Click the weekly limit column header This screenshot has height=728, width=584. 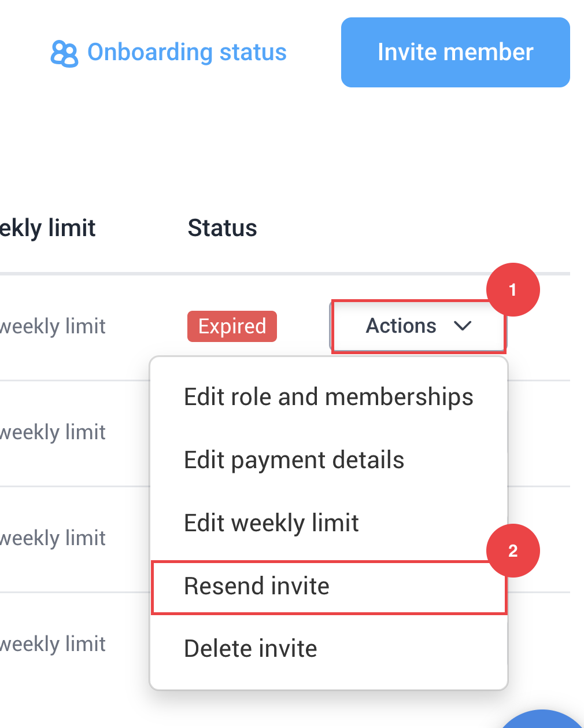click(49, 228)
